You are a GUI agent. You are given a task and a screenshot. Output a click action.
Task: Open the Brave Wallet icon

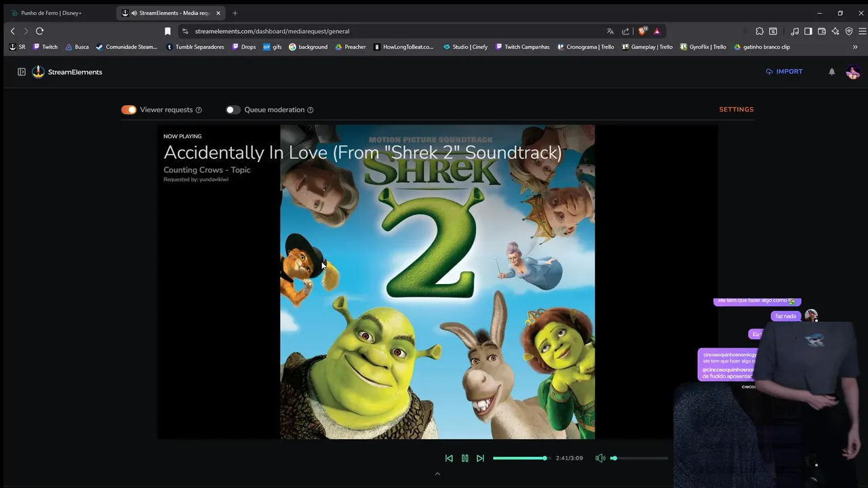click(822, 31)
